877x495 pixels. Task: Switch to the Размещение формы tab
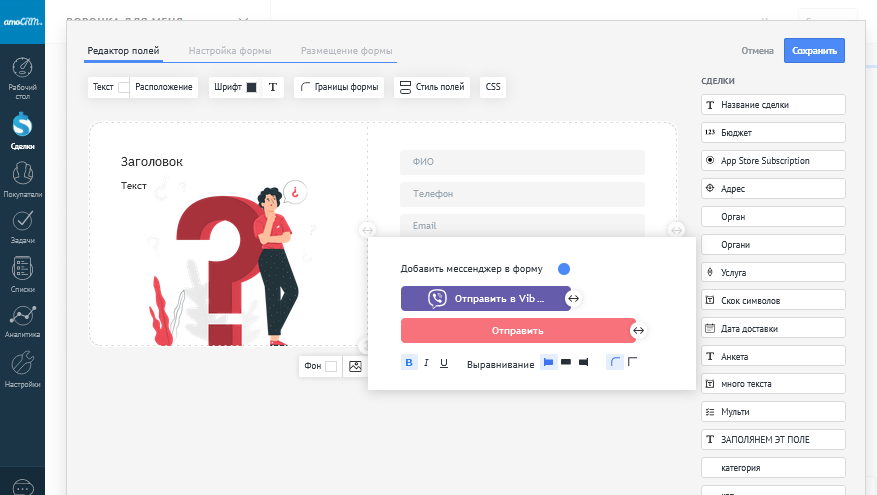(347, 50)
